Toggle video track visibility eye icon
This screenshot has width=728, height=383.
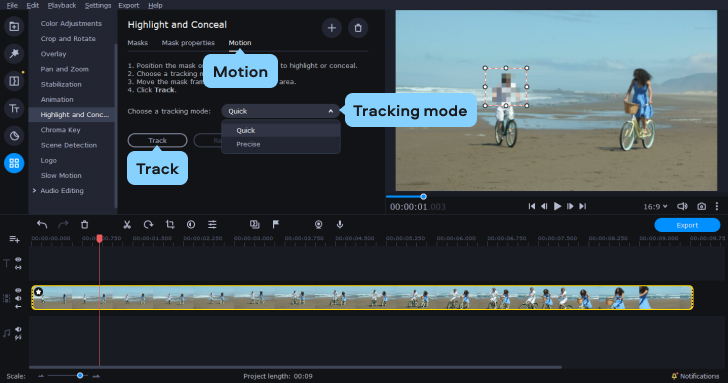[18, 290]
